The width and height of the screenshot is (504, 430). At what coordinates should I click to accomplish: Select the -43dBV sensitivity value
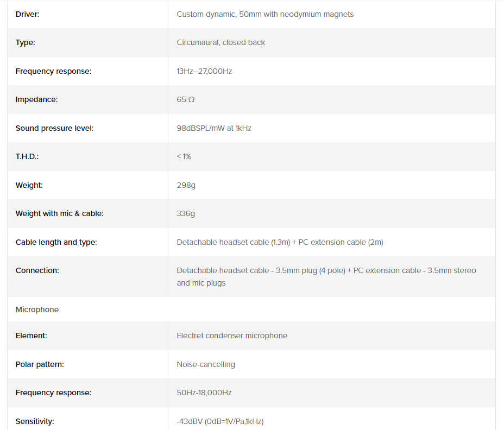pyautogui.click(x=220, y=421)
